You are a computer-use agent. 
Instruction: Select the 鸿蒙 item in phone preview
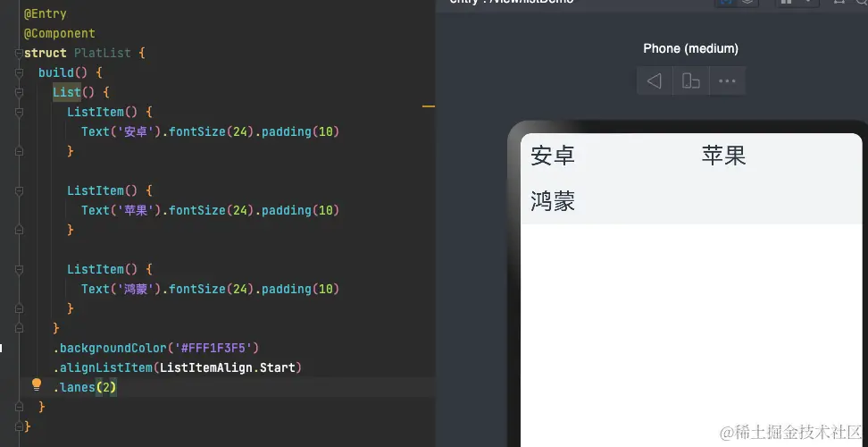click(553, 201)
